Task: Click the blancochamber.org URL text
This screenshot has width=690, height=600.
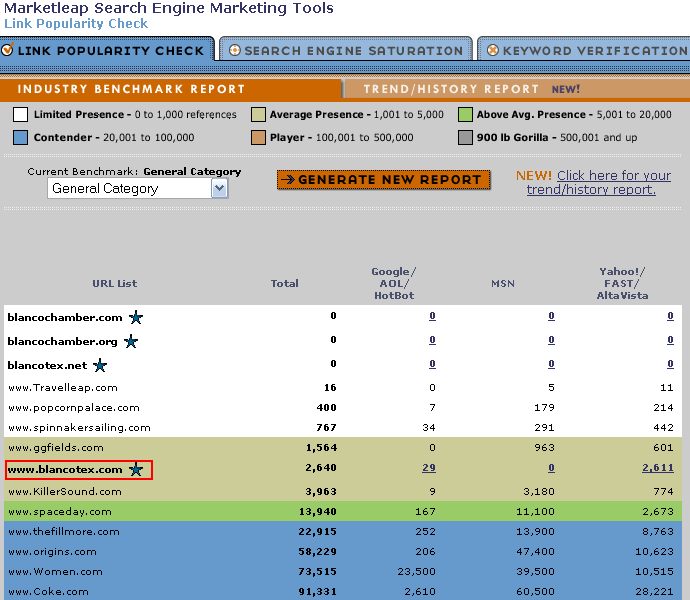Action: (x=62, y=342)
